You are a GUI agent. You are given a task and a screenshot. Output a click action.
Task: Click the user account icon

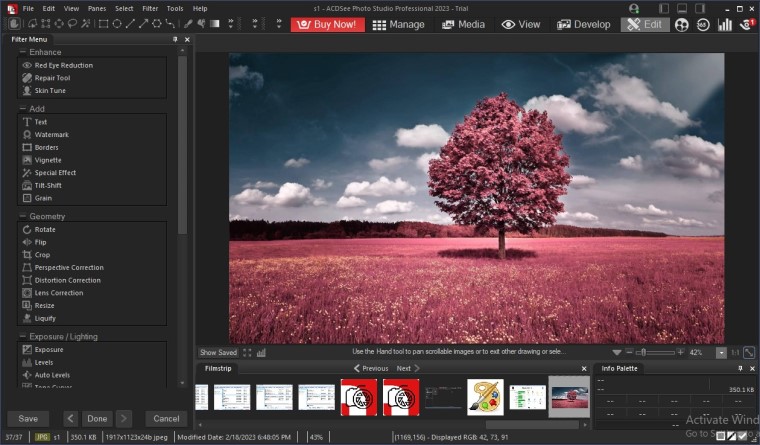pos(633,8)
